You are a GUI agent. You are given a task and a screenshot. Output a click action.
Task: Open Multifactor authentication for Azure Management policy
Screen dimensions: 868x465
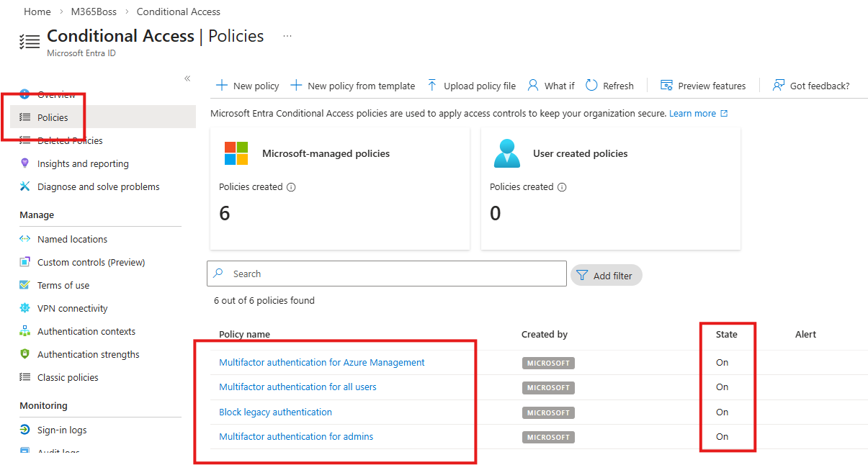pos(322,363)
